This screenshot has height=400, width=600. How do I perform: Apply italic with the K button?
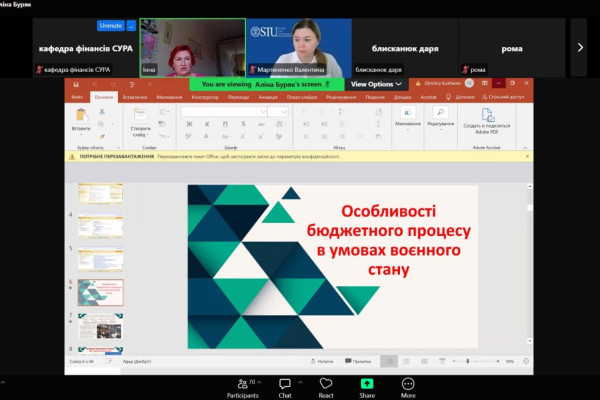[207, 124]
